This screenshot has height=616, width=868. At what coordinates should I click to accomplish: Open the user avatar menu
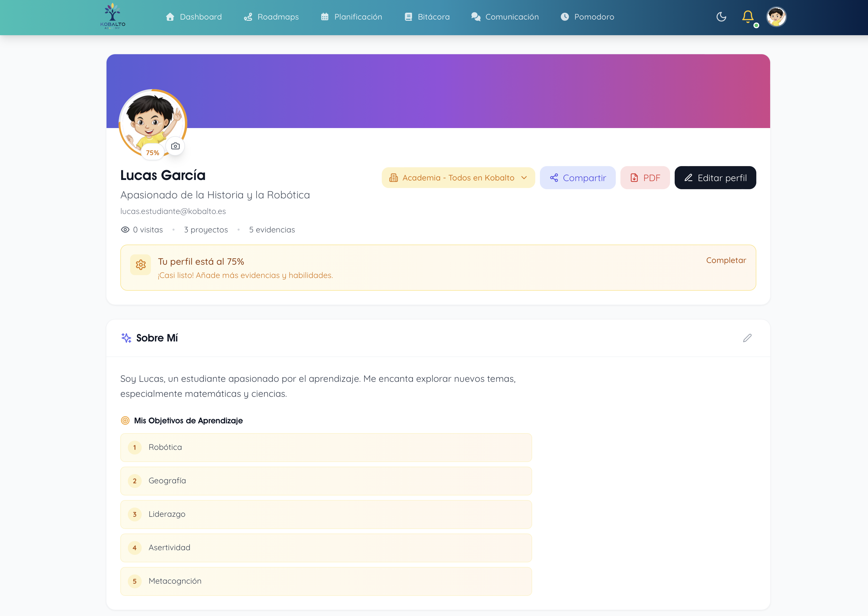coord(776,17)
